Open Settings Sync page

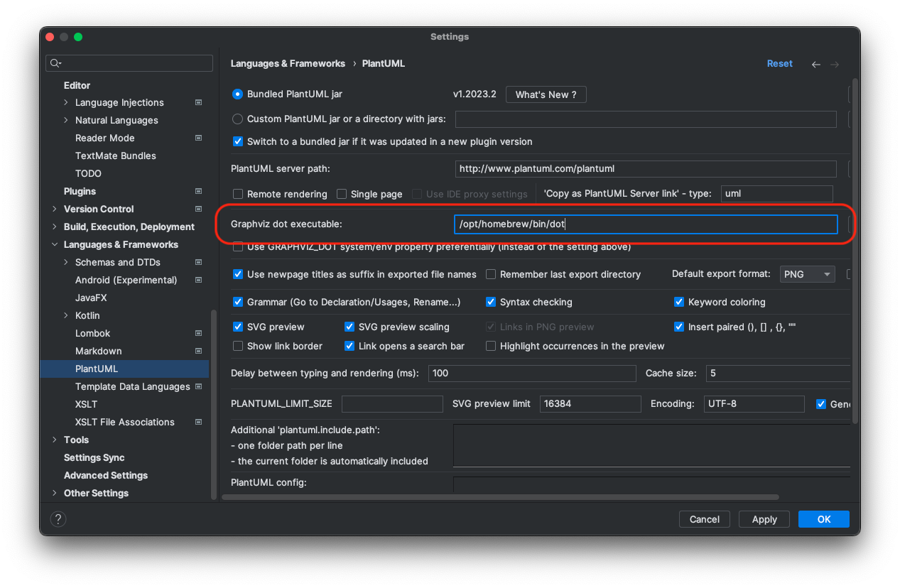94,457
